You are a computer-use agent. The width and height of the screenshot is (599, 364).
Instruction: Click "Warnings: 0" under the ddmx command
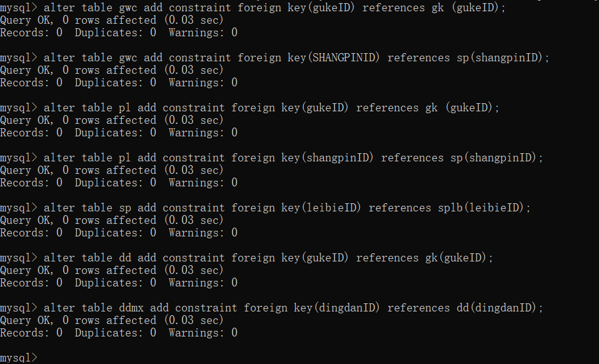click(203, 333)
